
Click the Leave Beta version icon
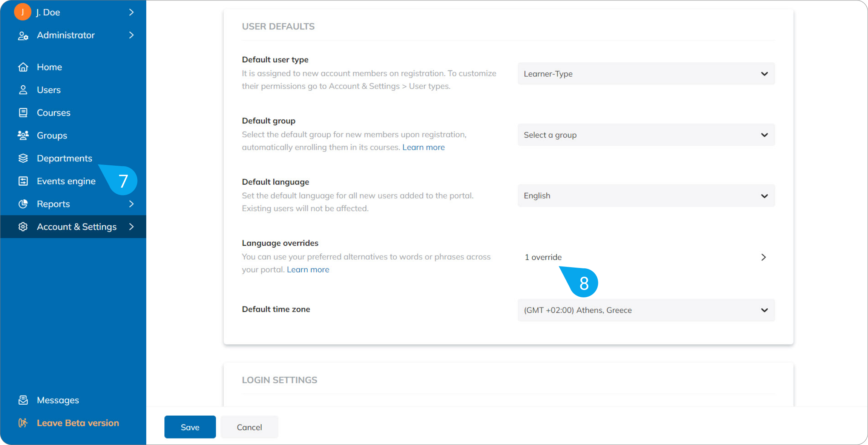pyautogui.click(x=23, y=423)
